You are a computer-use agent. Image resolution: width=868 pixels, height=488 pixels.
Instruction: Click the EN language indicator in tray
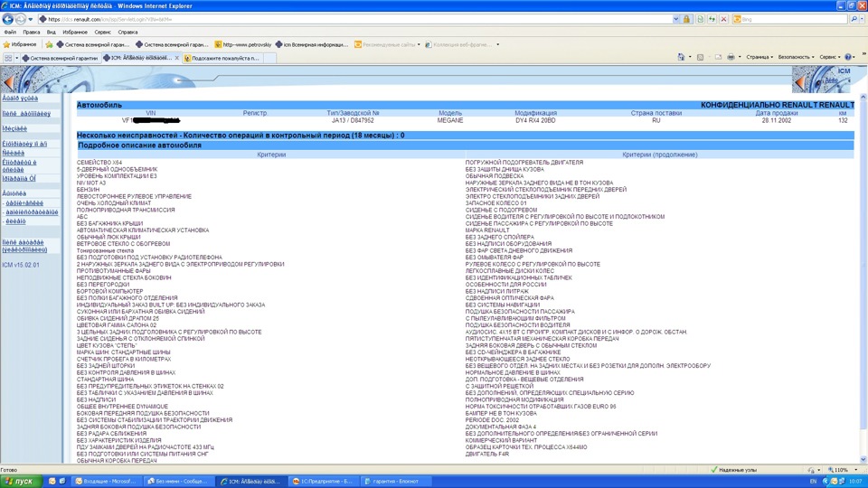813,482
